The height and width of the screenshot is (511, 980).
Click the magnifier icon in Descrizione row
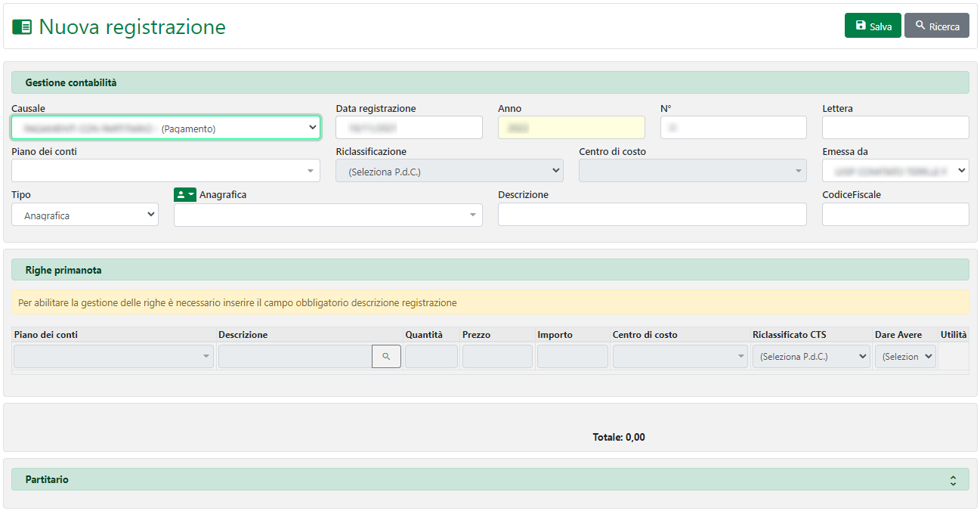pos(386,357)
